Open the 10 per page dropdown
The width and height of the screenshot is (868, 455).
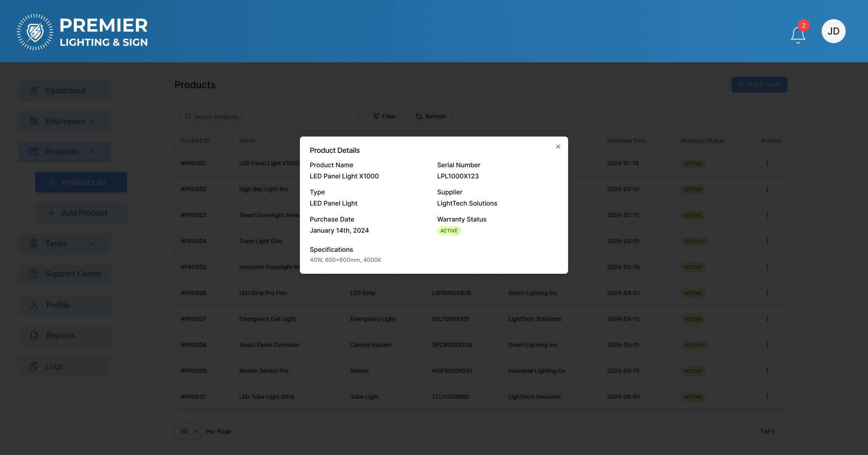pos(188,431)
